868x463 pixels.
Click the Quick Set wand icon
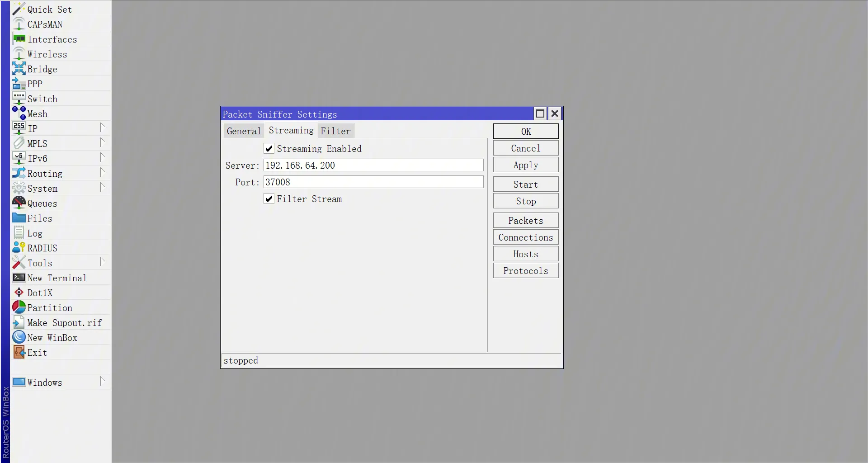pyautogui.click(x=19, y=9)
